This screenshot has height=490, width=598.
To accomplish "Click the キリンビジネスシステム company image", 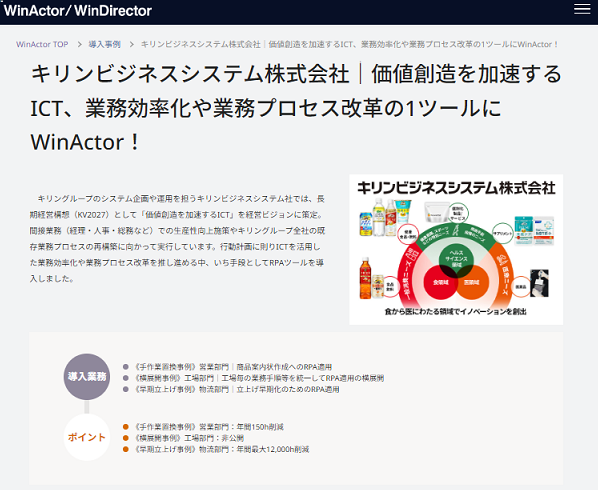I will point(456,249).
